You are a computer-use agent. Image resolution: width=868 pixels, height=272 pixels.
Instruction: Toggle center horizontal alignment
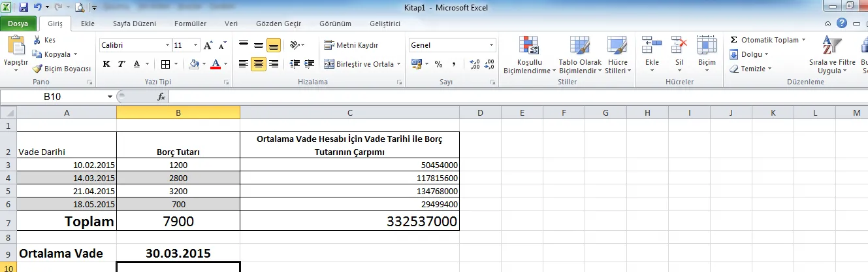[259, 64]
